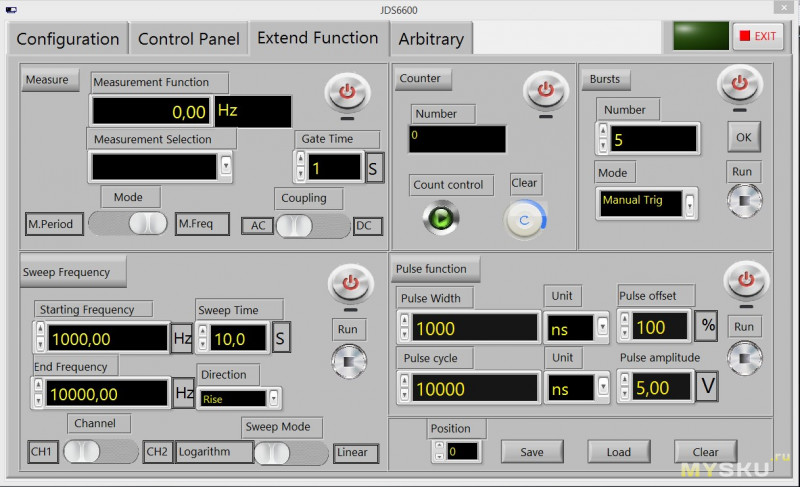Switch to Control Panel tab
The image size is (800, 487).
coord(188,39)
